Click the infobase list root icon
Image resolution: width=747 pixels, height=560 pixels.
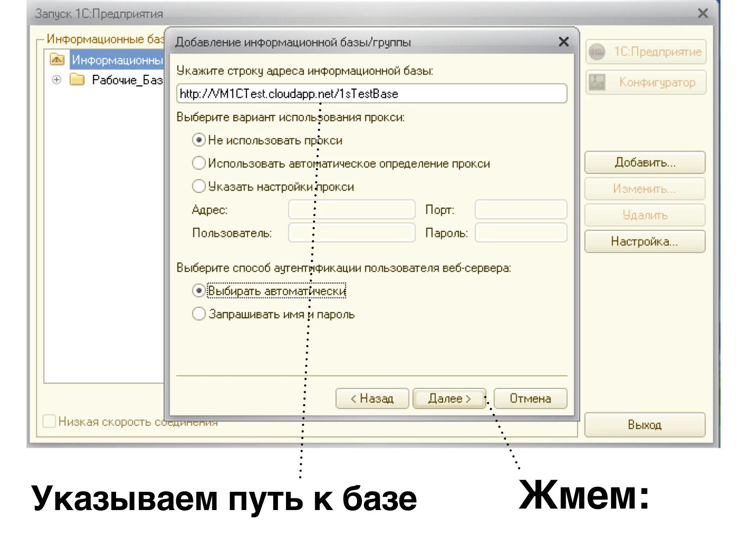[x=57, y=59]
